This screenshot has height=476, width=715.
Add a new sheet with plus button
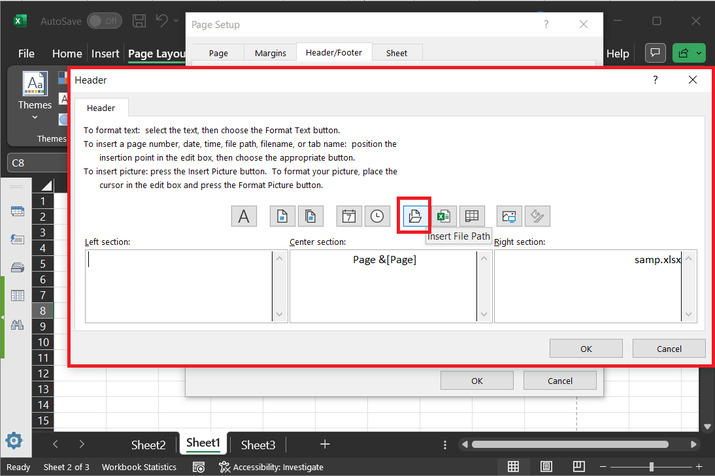coord(325,444)
